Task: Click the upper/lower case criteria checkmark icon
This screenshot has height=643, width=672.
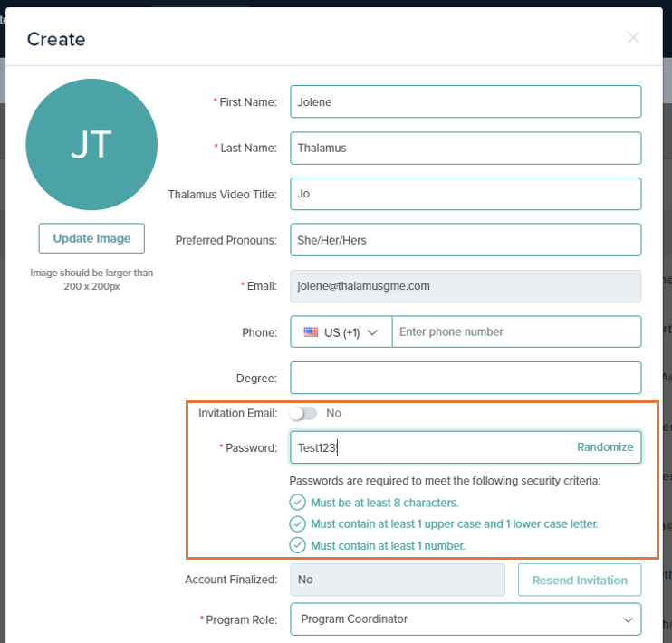Action: (x=297, y=523)
